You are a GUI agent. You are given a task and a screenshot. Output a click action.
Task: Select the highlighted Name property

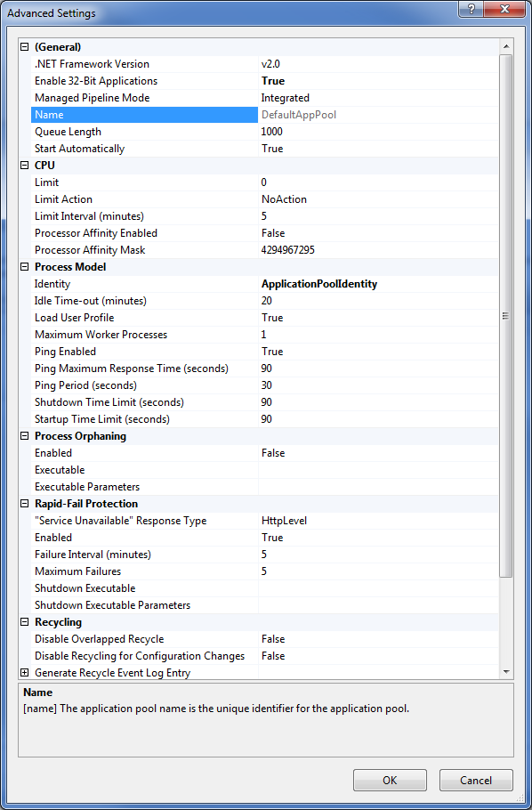(x=145, y=115)
